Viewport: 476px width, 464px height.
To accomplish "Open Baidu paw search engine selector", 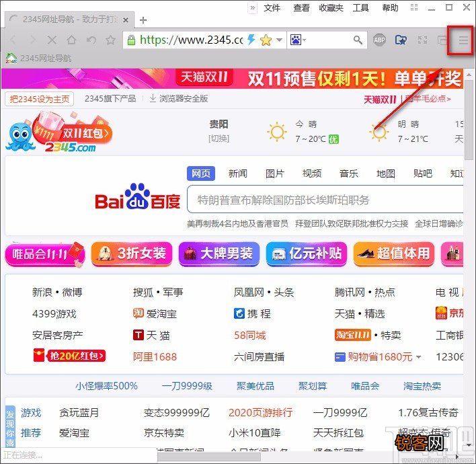I will pos(298,40).
